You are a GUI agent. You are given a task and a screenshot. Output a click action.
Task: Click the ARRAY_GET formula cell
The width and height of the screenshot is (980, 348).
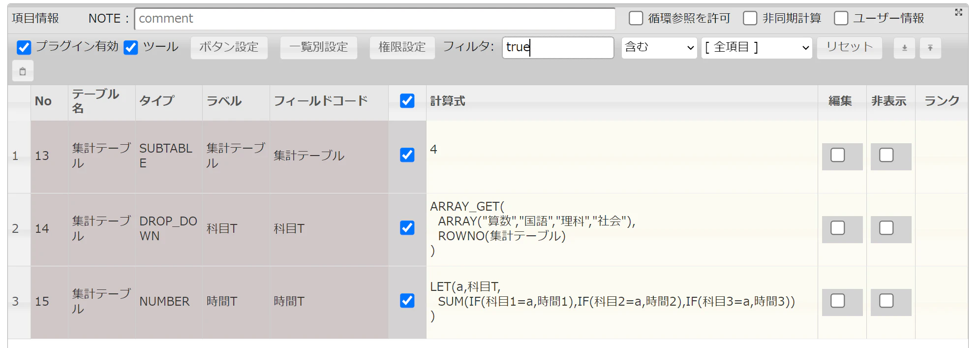[622, 230]
